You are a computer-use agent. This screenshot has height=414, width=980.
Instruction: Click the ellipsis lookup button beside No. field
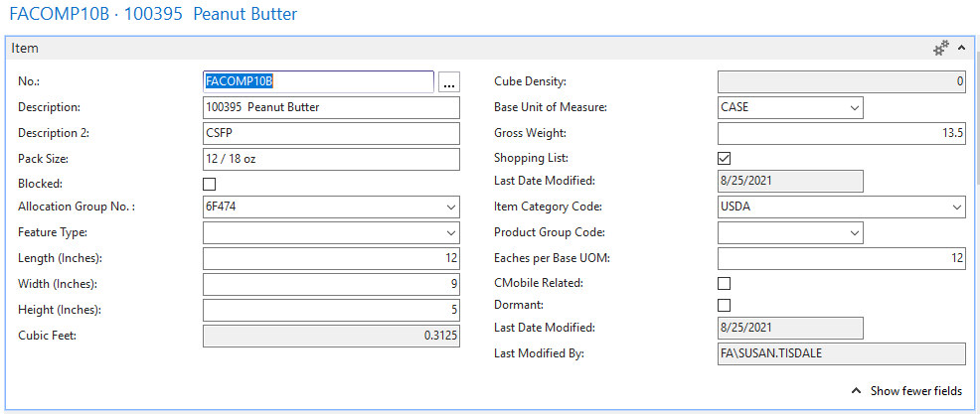click(449, 82)
